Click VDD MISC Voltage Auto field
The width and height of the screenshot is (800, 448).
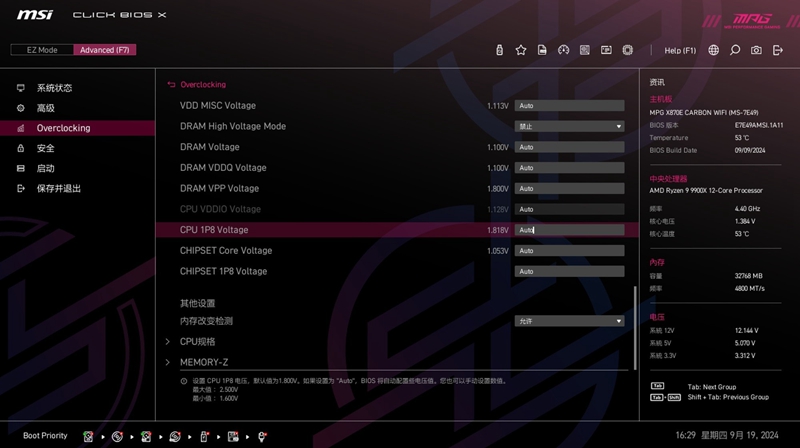[x=569, y=106]
